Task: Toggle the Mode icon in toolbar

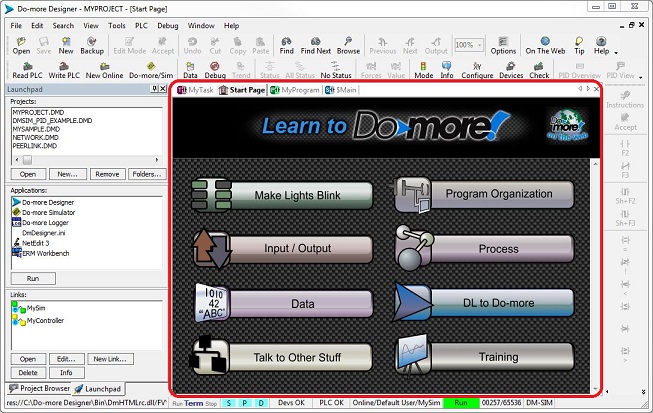Action: pyautogui.click(x=424, y=69)
